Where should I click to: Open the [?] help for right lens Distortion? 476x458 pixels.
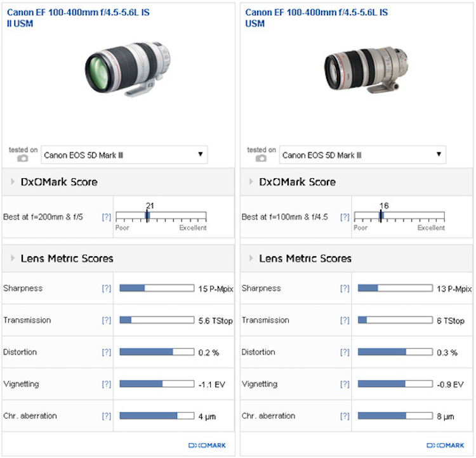pyautogui.click(x=345, y=353)
